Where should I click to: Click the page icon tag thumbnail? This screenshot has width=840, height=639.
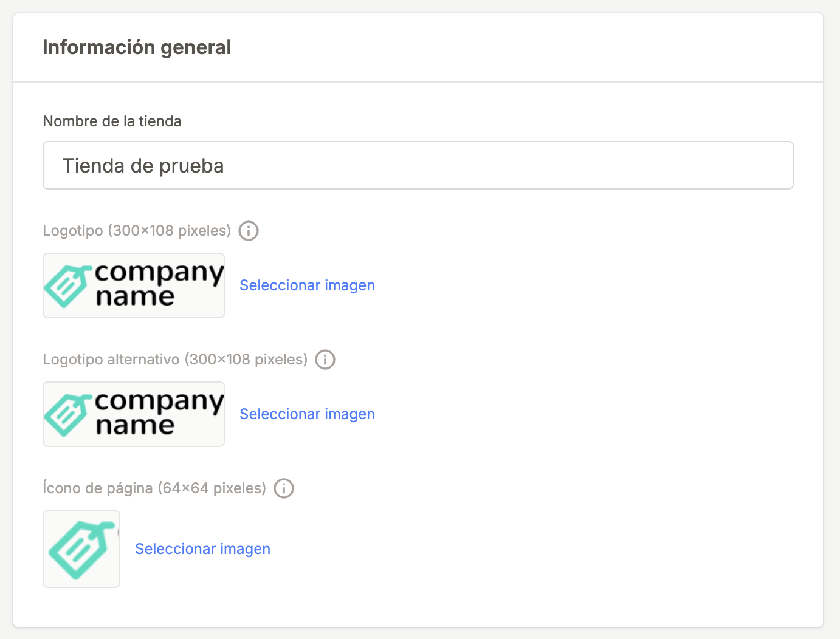(x=81, y=549)
